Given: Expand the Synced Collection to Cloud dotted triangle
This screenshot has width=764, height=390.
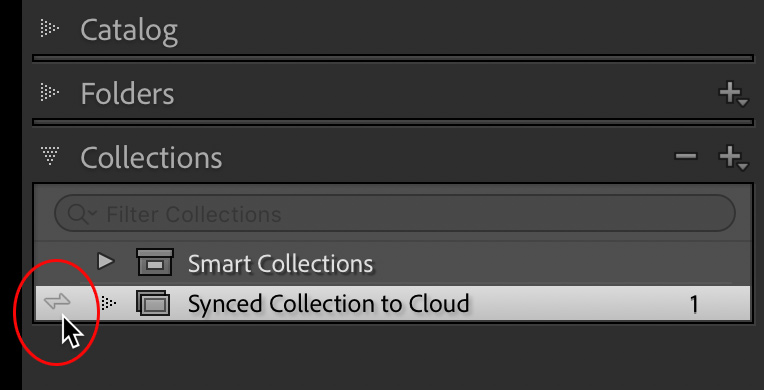Looking at the screenshot, I should [x=108, y=303].
